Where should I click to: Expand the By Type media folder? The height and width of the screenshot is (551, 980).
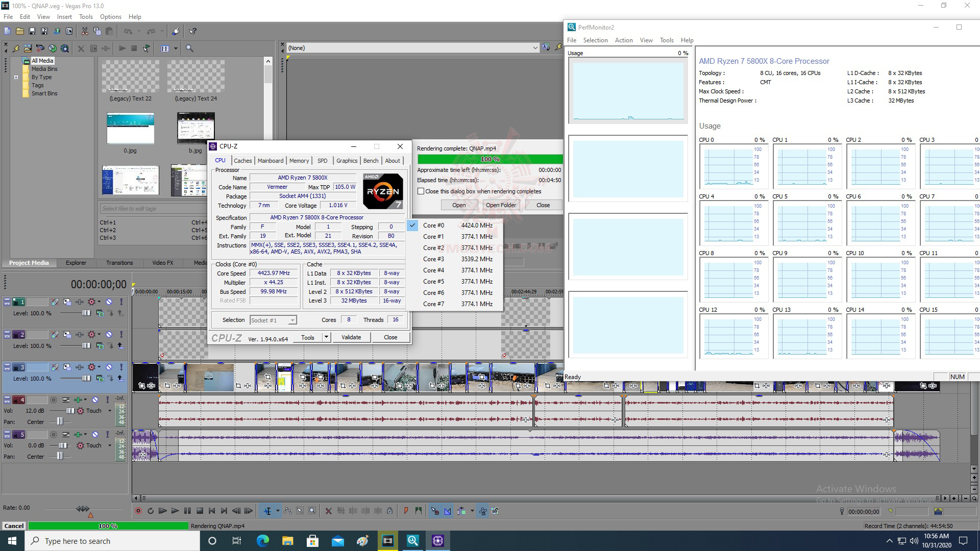(x=16, y=78)
